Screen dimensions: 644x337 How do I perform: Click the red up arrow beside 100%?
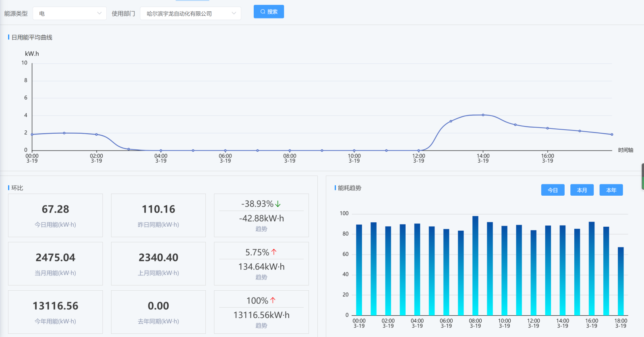tap(273, 300)
